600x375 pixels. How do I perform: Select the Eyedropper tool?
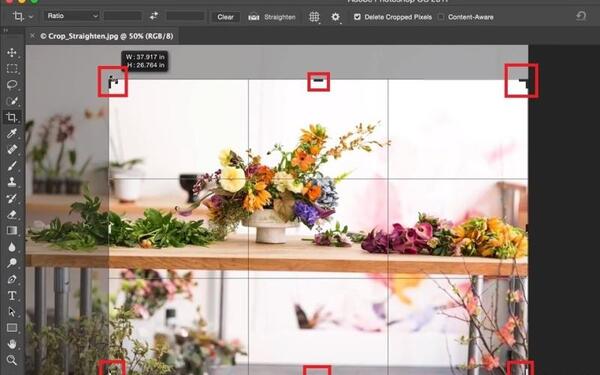(x=12, y=133)
